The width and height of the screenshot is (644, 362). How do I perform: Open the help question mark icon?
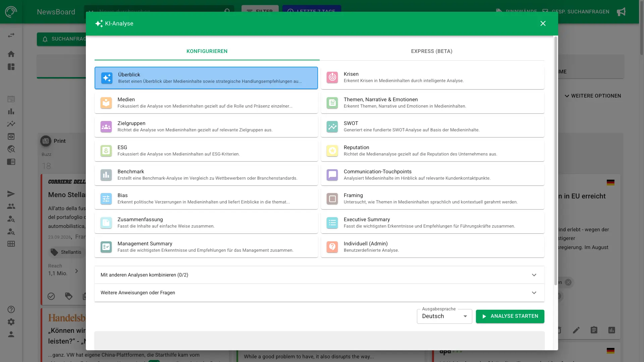(x=11, y=309)
